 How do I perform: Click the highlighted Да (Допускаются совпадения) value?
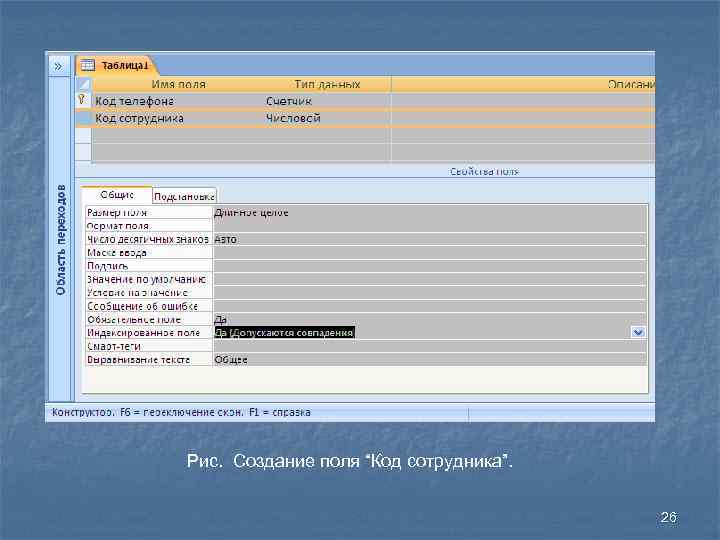pyautogui.click(x=284, y=332)
